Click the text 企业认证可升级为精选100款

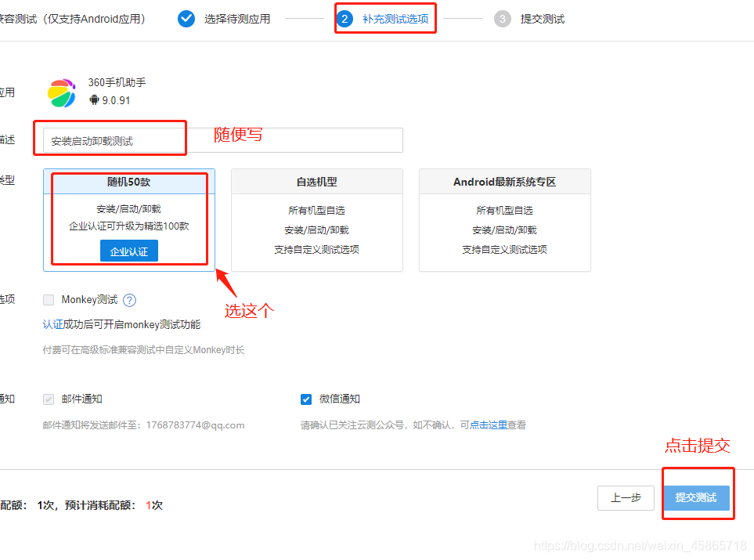coord(129,226)
